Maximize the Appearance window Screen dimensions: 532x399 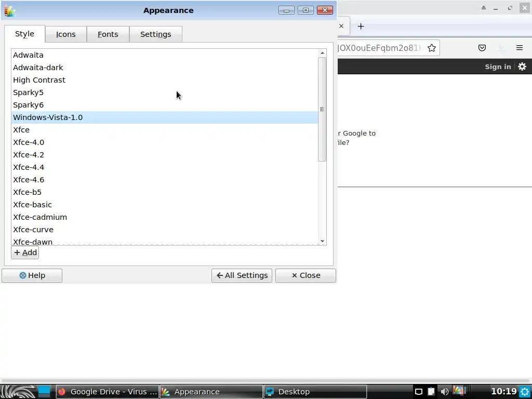pyautogui.click(x=305, y=10)
